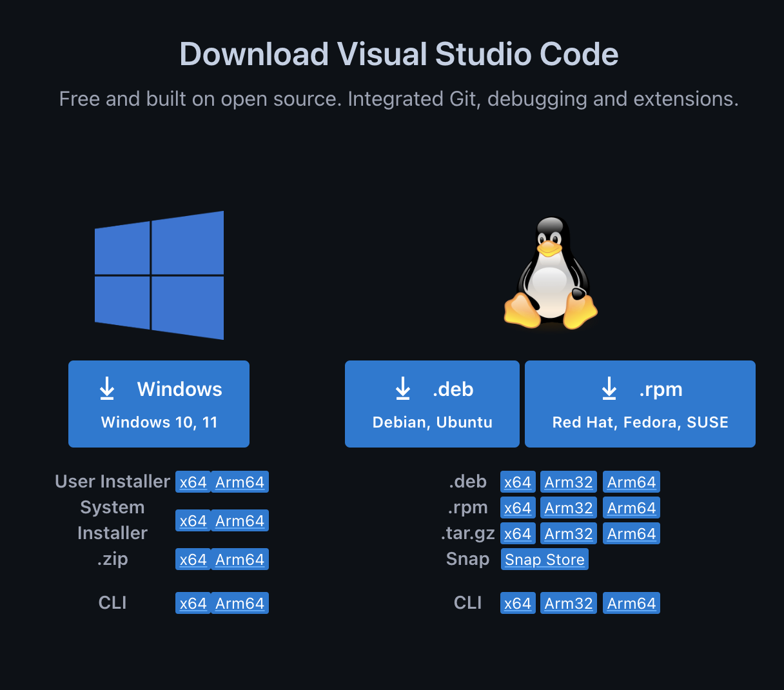Click the Windows logo icon
Viewport: 784px width, 690px height.
[x=159, y=275]
